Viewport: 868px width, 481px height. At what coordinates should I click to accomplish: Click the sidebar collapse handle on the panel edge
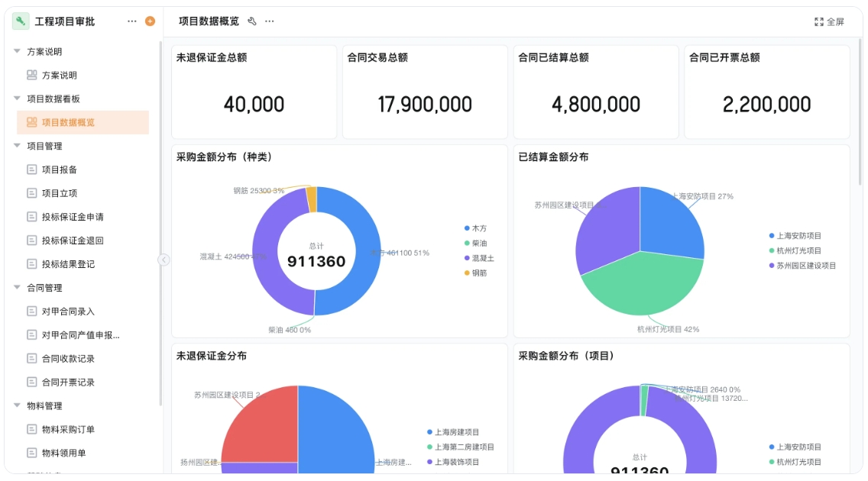[x=164, y=260]
